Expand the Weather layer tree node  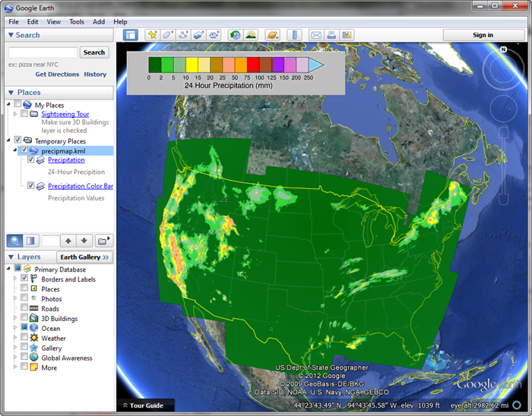click(x=15, y=339)
